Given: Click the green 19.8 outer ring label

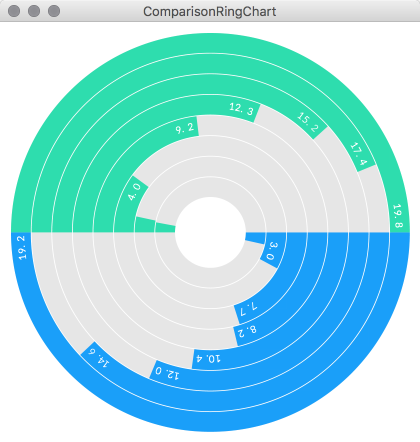Looking at the screenshot, I should (x=398, y=216).
